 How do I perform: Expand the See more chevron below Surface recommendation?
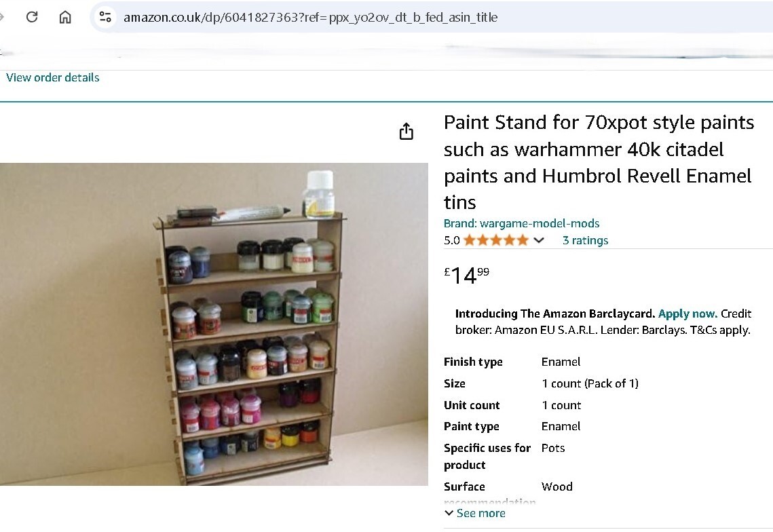pyautogui.click(x=449, y=513)
